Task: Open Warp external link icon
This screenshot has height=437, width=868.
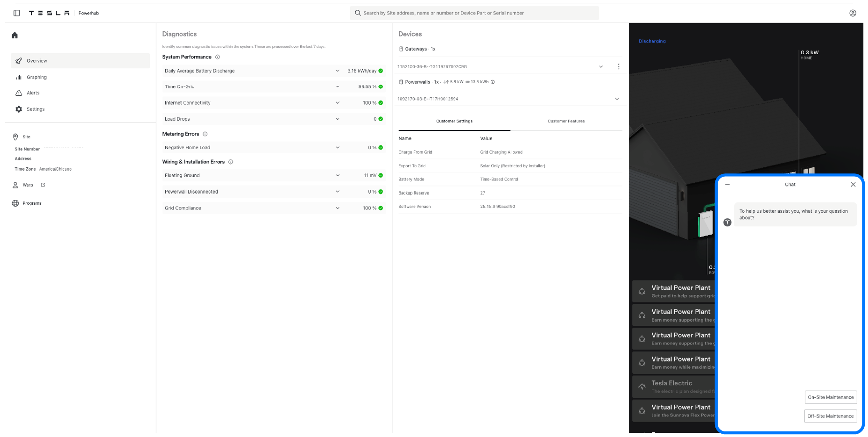Action: click(x=43, y=185)
